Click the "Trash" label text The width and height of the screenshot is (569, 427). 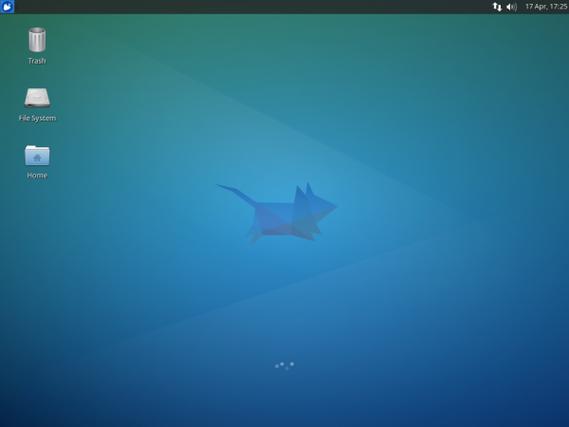(37, 61)
